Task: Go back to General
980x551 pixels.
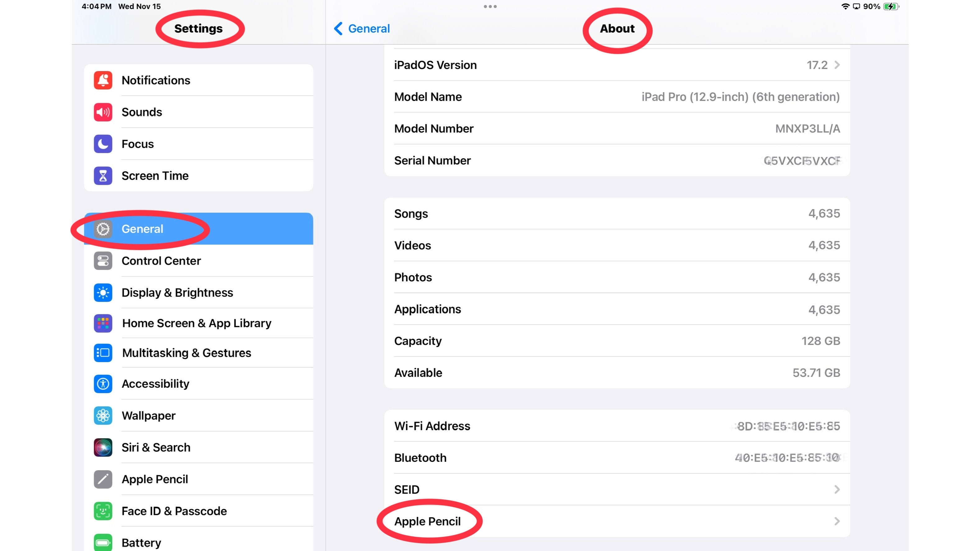Action: click(362, 29)
